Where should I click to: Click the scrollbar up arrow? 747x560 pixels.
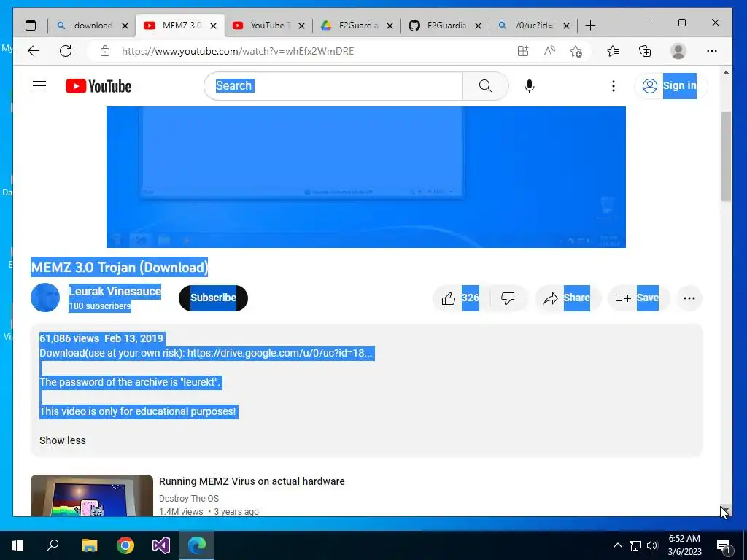[x=726, y=73]
